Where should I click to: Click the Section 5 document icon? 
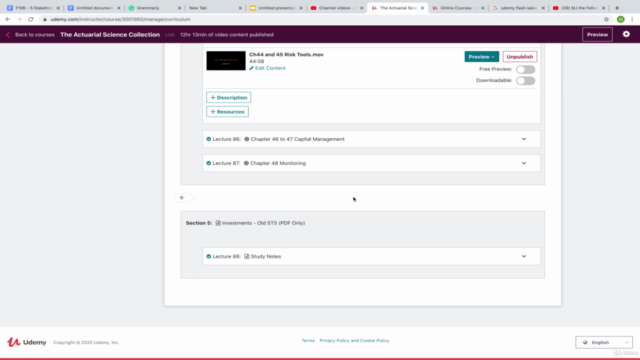pos(218,223)
